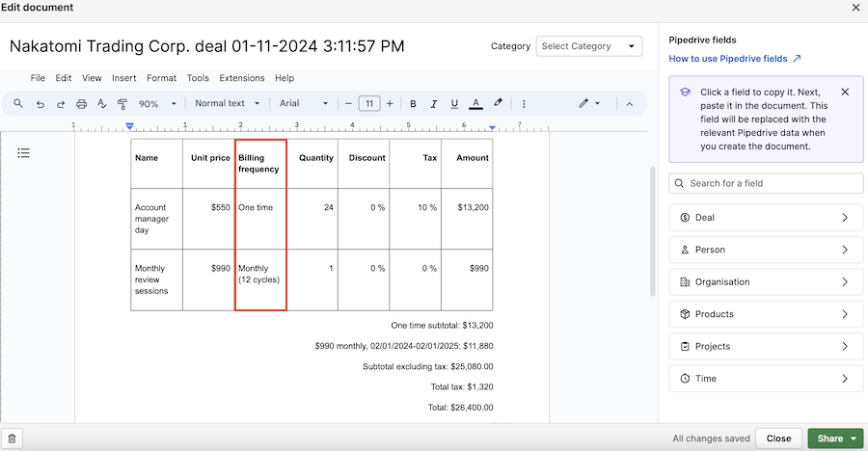Open the editing mode pencil dropdown

click(589, 103)
